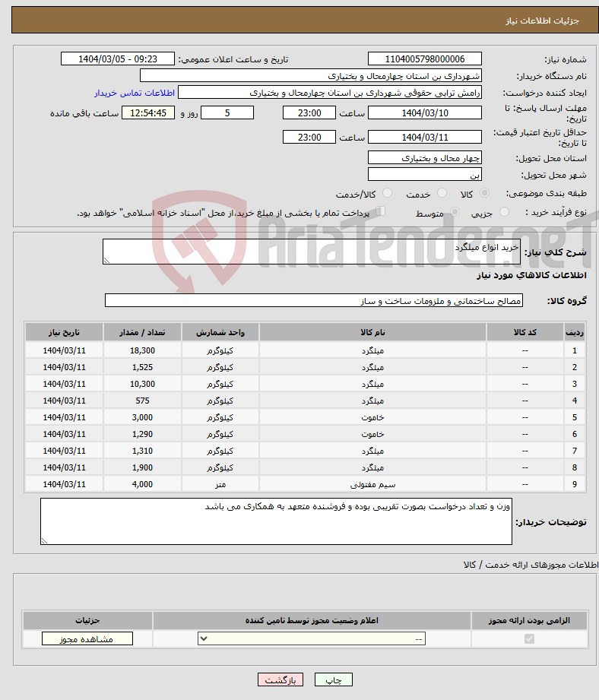The width and height of the screenshot is (599, 700).
Task: Click the general description text area خرید انواع میلگرد
Action: pos(312,252)
